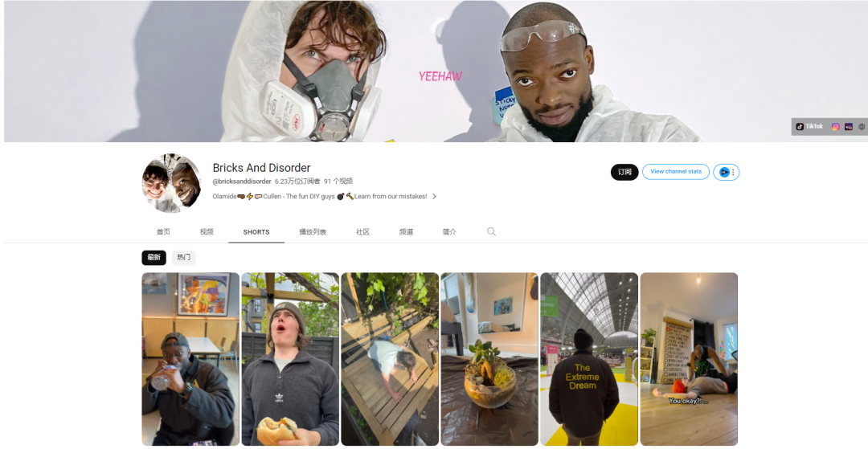This screenshot has height=449, width=868.
Task: Select the 最新 filter chip
Action: pyautogui.click(x=154, y=257)
